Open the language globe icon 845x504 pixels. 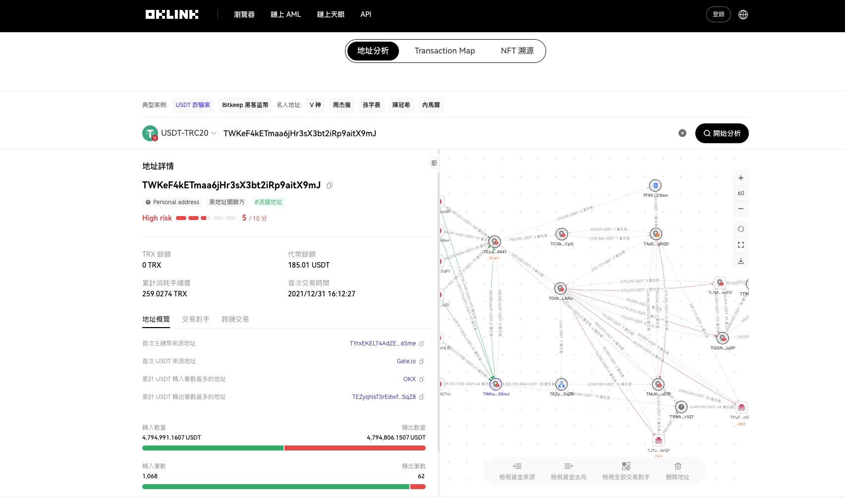743,14
